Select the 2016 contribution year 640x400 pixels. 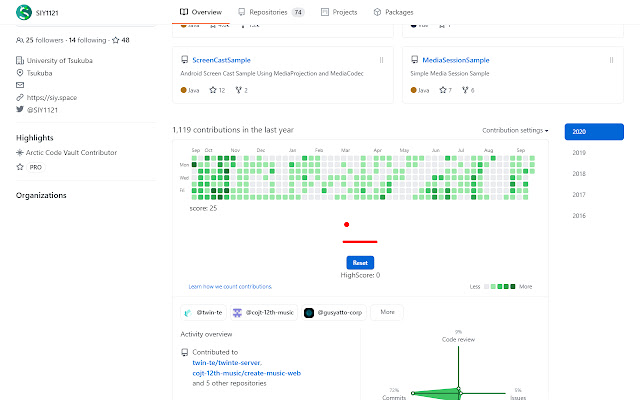[x=579, y=216]
